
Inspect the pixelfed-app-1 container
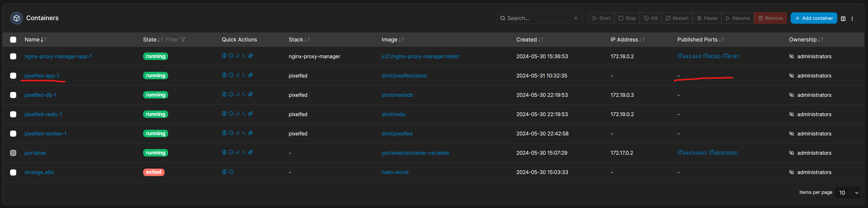[x=231, y=75]
